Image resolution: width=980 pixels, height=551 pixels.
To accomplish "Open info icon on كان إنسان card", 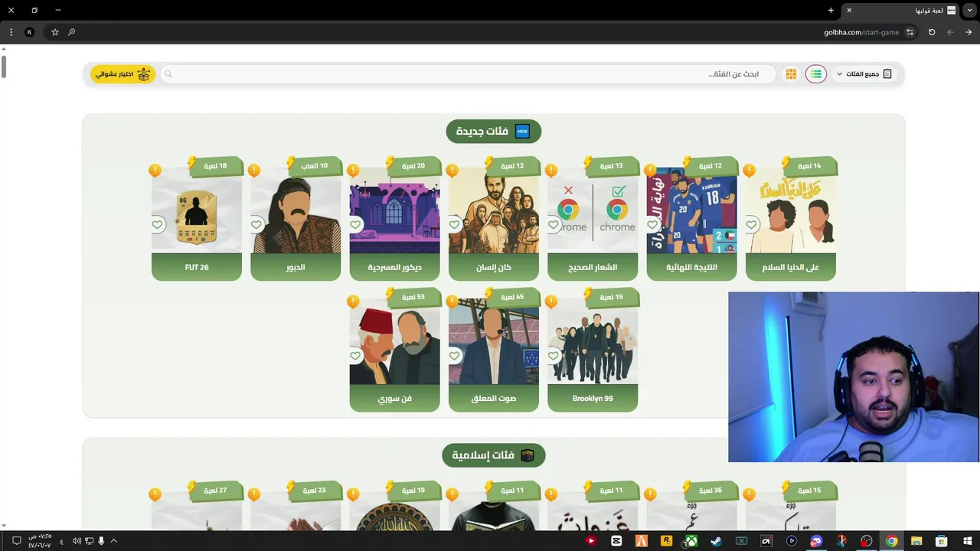I will [x=452, y=170].
